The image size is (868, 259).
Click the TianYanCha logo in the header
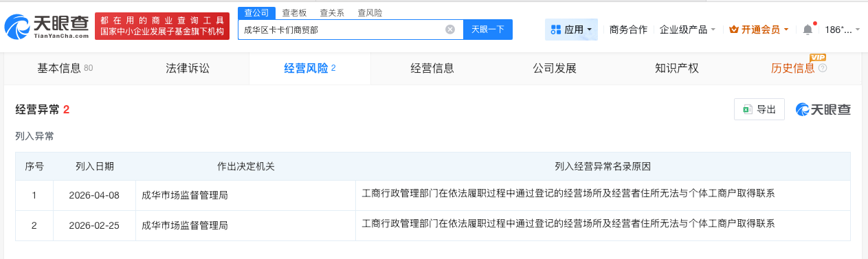[x=47, y=26]
